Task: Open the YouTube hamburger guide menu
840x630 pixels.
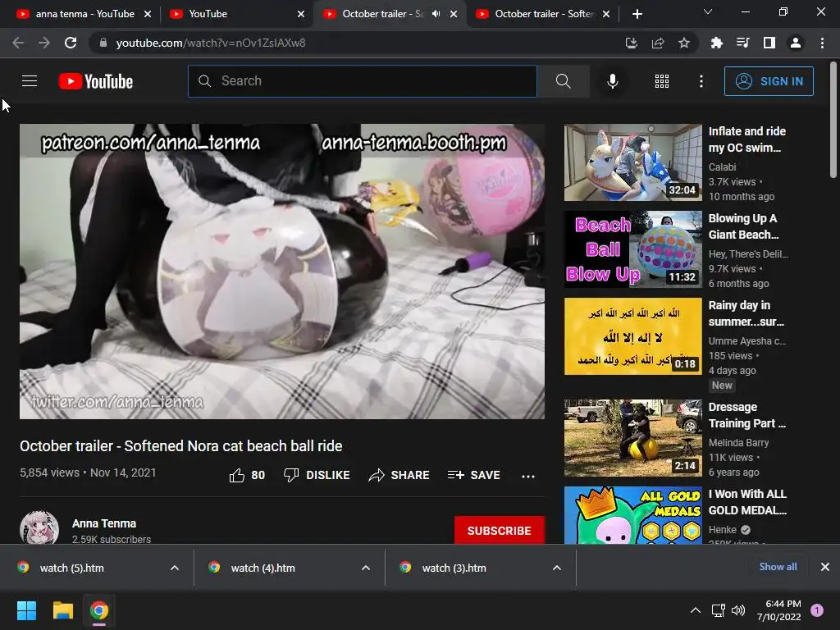Action: click(30, 81)
